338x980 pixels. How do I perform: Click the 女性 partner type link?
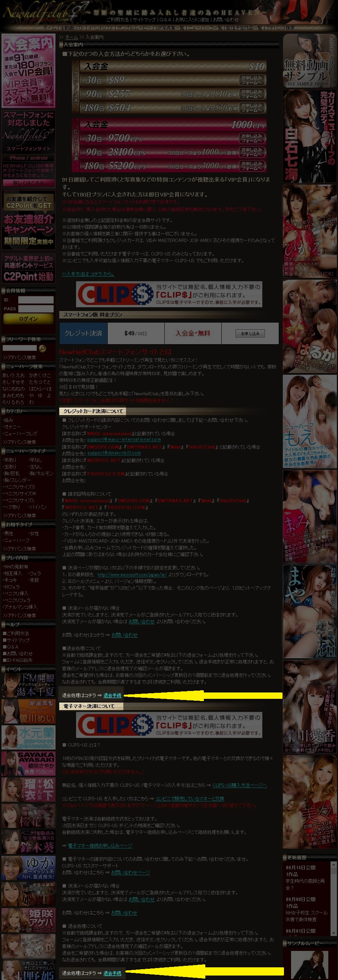coord(34,533)
